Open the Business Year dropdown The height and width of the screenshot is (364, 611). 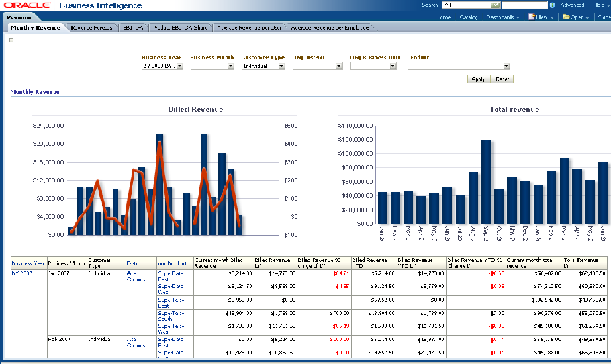pos(179,66)
